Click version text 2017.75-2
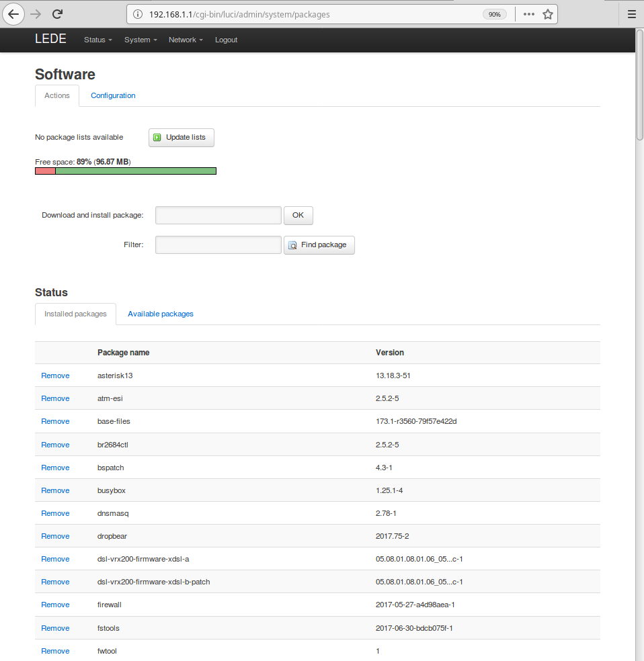The height and width of the screenshot is (661, 644). click(x=392, y=536)
